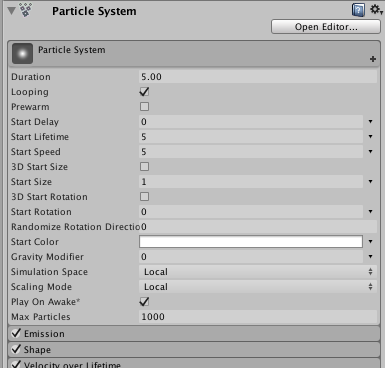The height and width of the screenshot is (368, 385).
Task: Expand the Shape module tab
Action: [x=194, y=350]
